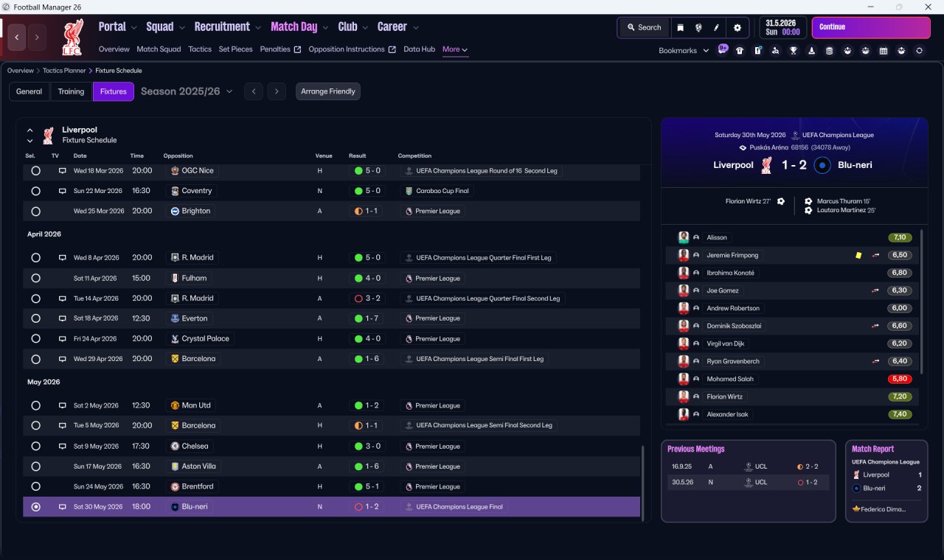Viewport: 944px width, 560px height.
Task: Open the 9+ messages notification icon
Action: (x=722, y=49)
